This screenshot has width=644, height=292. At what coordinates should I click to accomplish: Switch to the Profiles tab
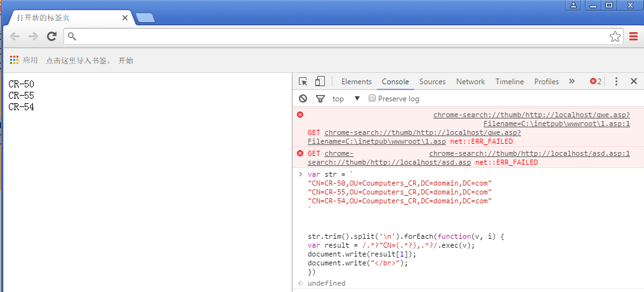coord(547,81)
